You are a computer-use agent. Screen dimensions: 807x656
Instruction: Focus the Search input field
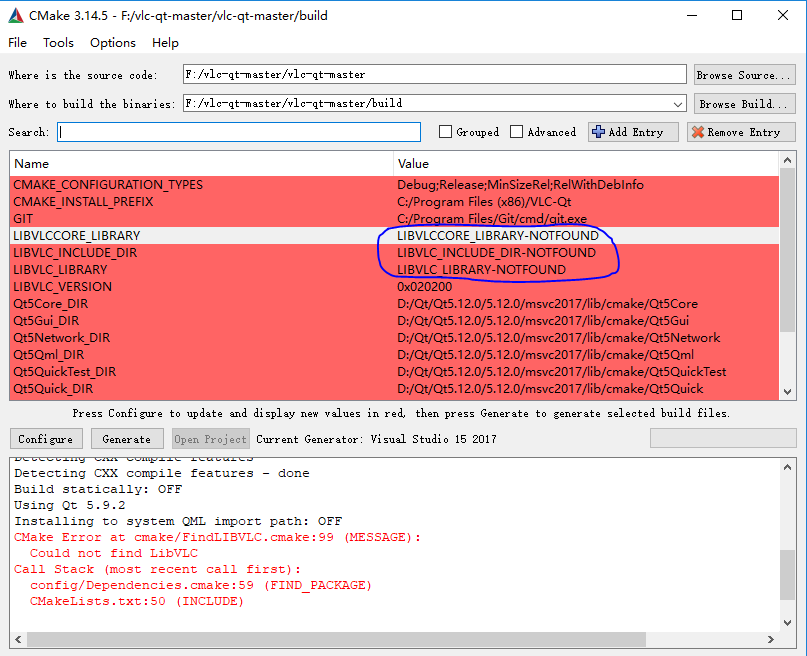pyautogui.click(x=239, y=132)
